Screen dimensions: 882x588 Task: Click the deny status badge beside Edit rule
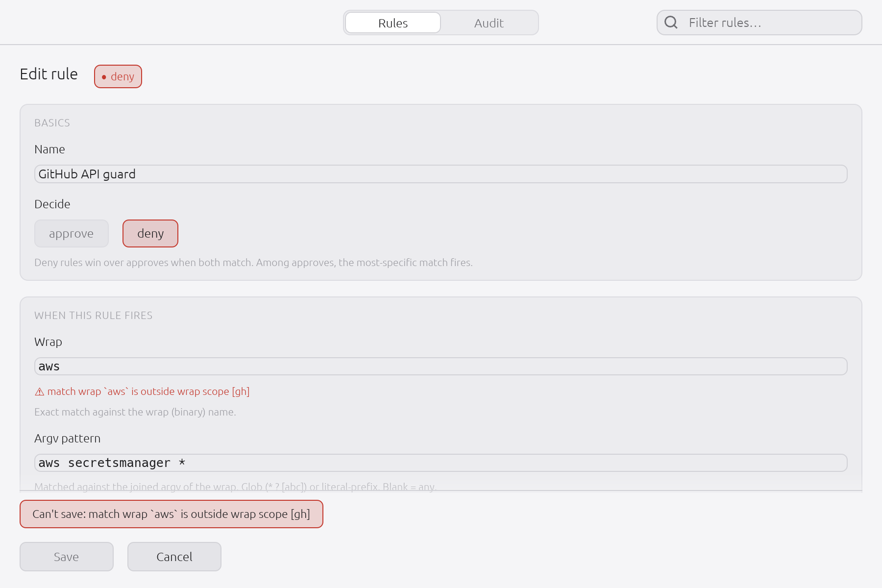(x=118, y=76)
